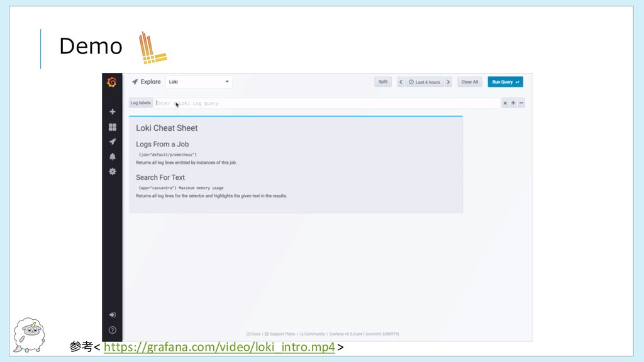The height and width of the screenshot is (362, 644).
Task: Click the sheep mascot image
Action: point(29,335)
